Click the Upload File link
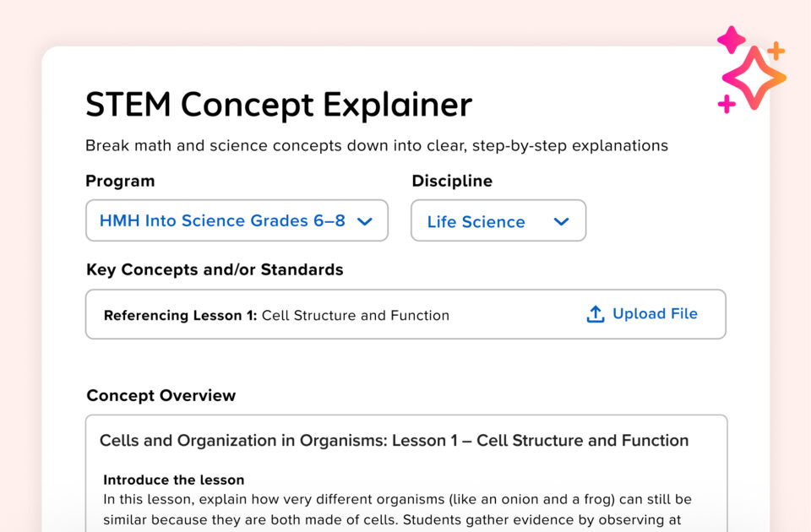This screenshot has height=532, width=811. 655,313
